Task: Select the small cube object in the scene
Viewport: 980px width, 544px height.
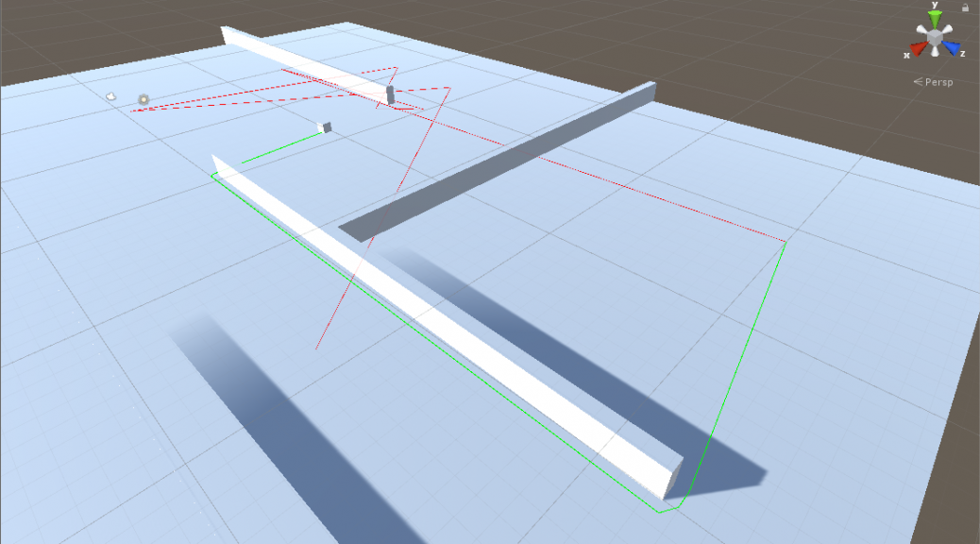Action: point(325,127)
